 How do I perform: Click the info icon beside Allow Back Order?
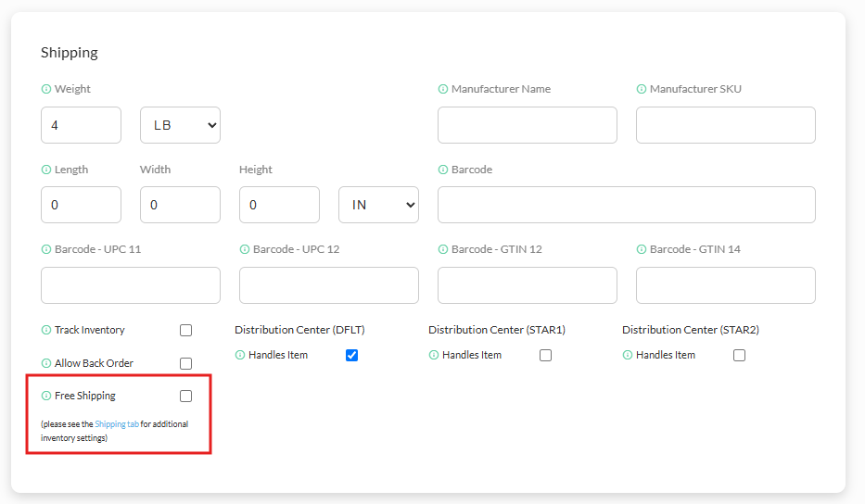[46, 363]
